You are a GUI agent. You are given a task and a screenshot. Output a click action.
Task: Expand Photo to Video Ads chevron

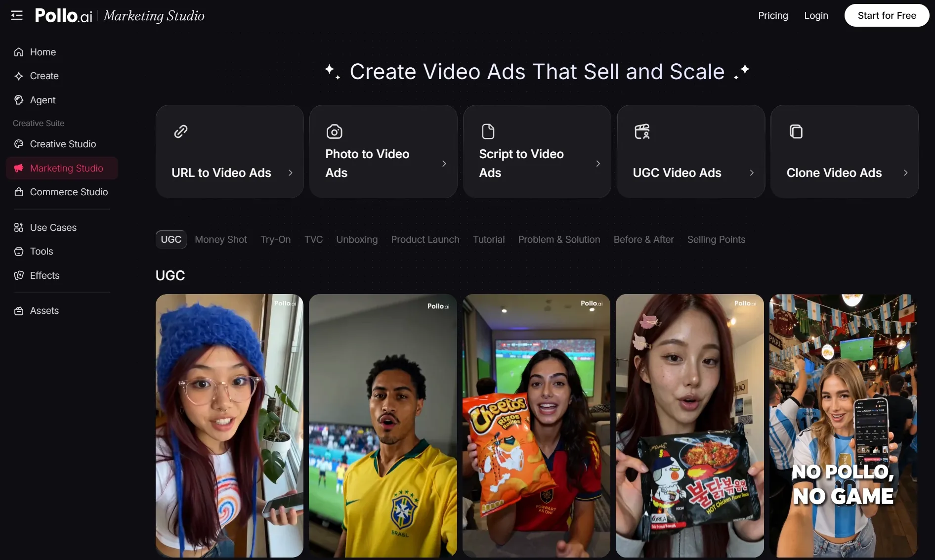444,163
